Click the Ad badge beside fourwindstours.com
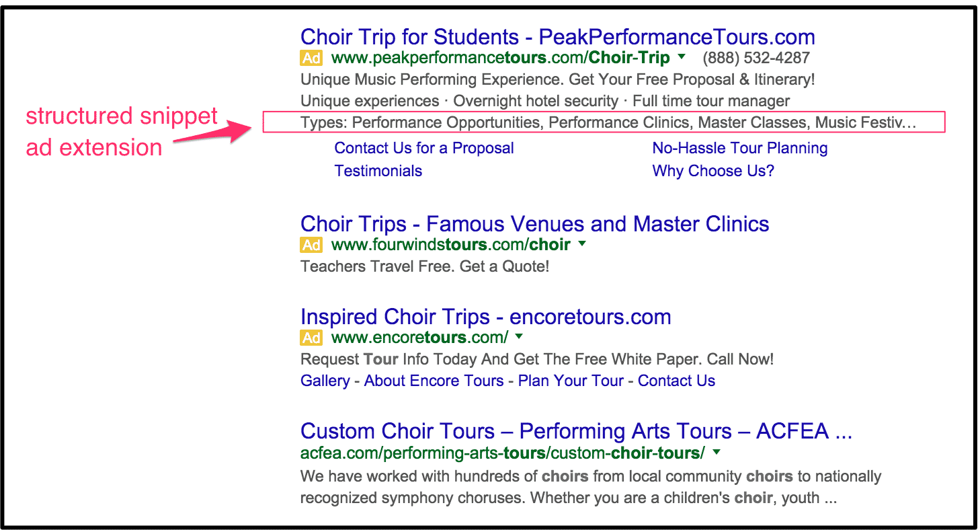Viewport: 980px width, 530px height. coord(311,245)
